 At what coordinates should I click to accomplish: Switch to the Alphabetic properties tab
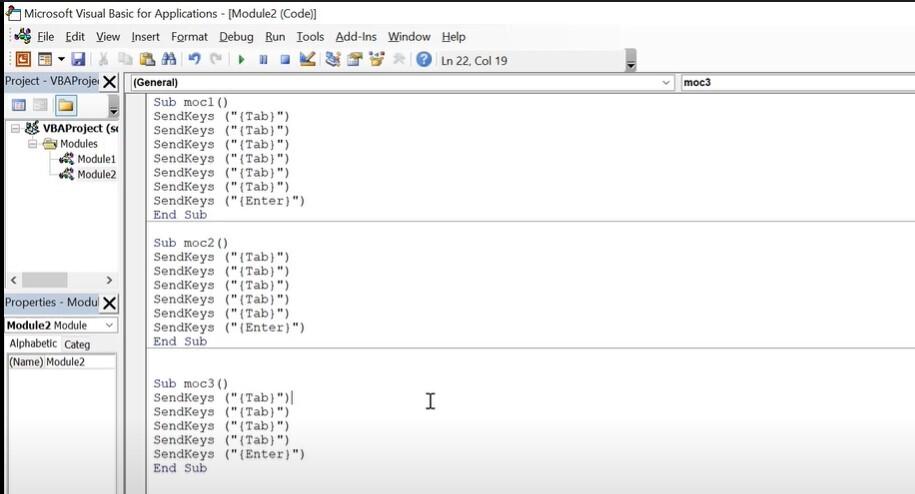click(x=33, y=344)
